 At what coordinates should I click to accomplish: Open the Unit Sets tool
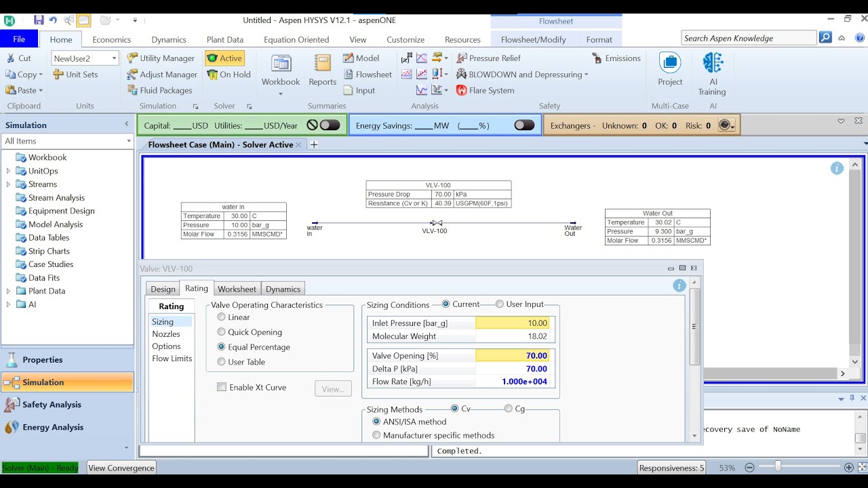point(75,75)
